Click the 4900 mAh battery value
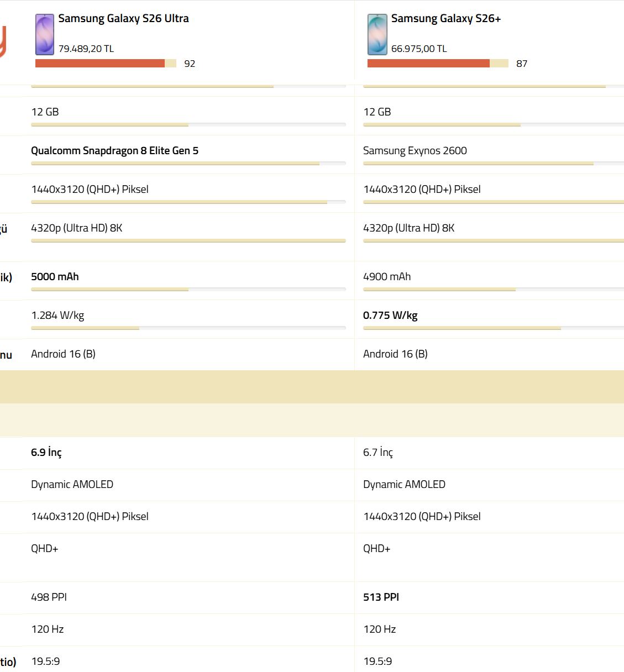624x672 pixels. click(387, 276)
